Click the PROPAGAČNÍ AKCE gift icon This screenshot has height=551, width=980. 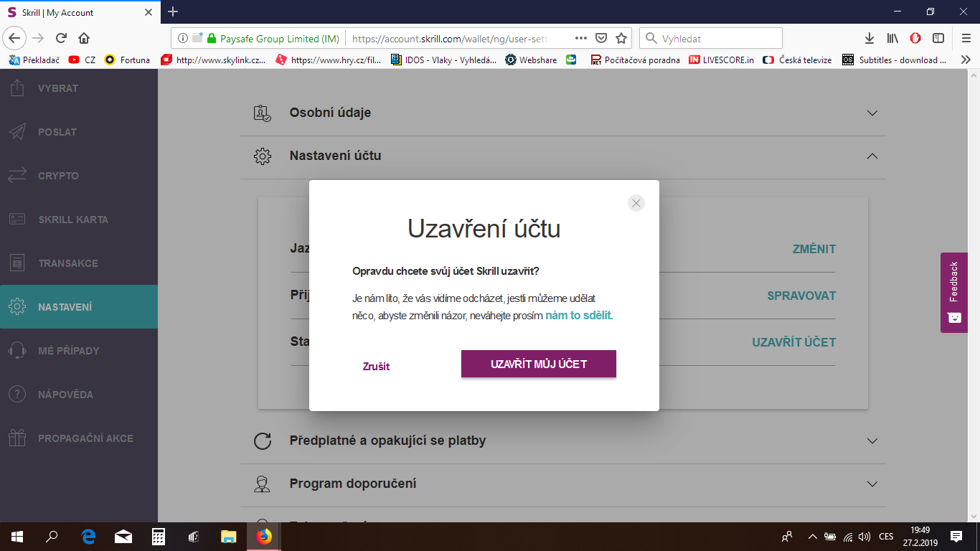click(x=17, y=438)
